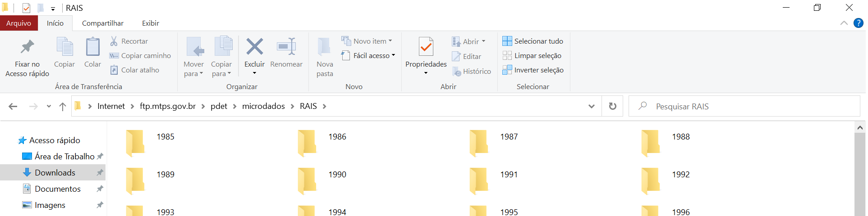This screenshot has height=216, width=868.
Task: Switch to the Compartilhar tab
Action: [103, 23]
